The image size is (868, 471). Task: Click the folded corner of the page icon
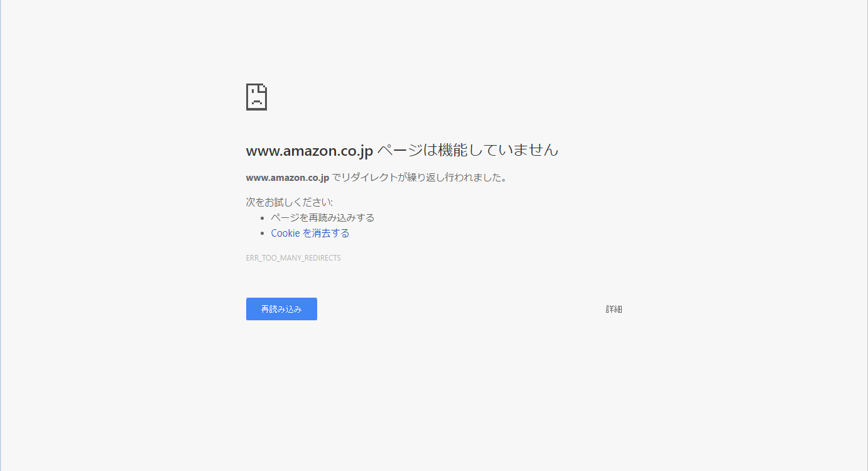[263, 87]
